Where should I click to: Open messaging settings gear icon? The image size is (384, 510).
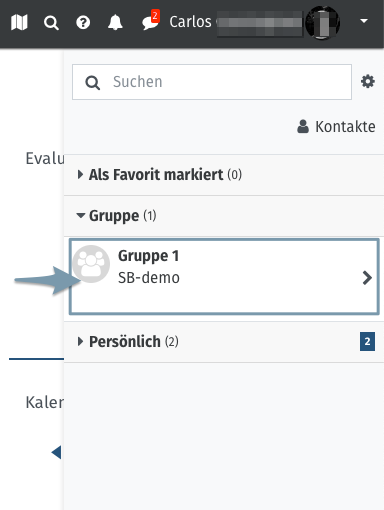(x=368, y=81)
